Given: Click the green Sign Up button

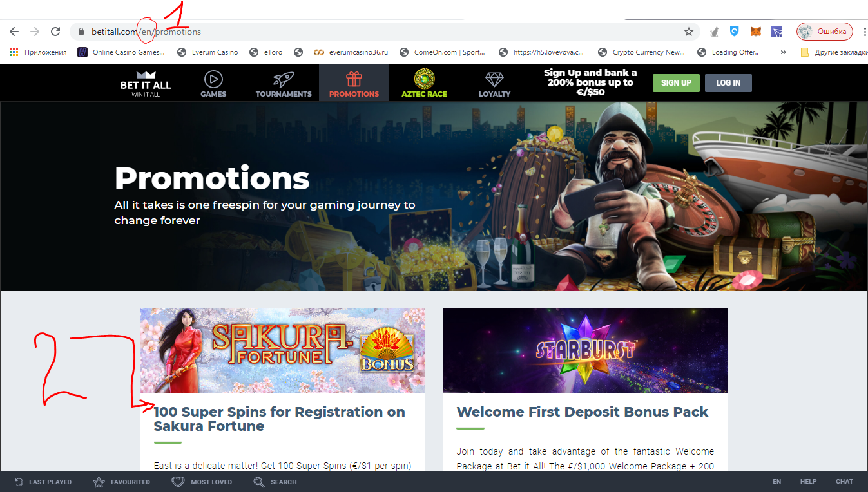Looking at the screenshot, I should 676,83.
